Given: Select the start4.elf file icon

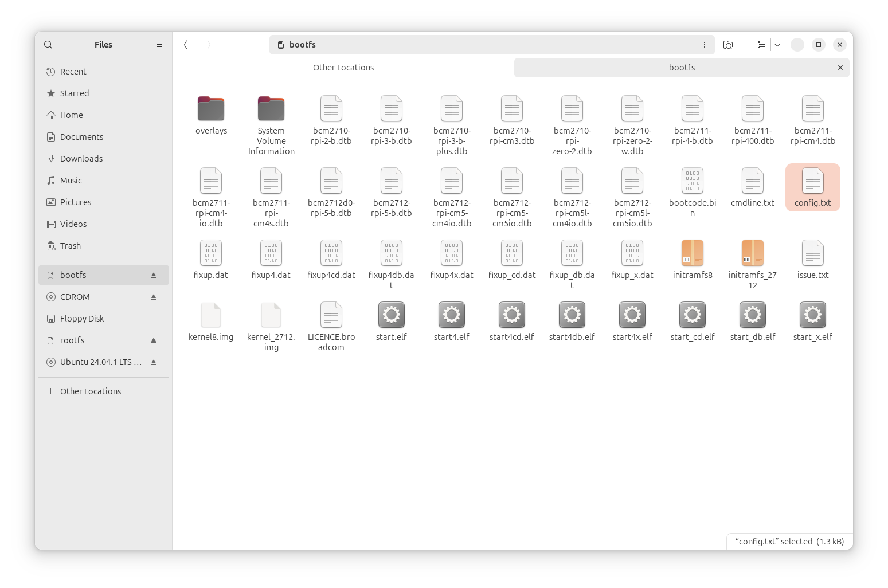Looking at the screenshot, I should click(x=451, y=315).
